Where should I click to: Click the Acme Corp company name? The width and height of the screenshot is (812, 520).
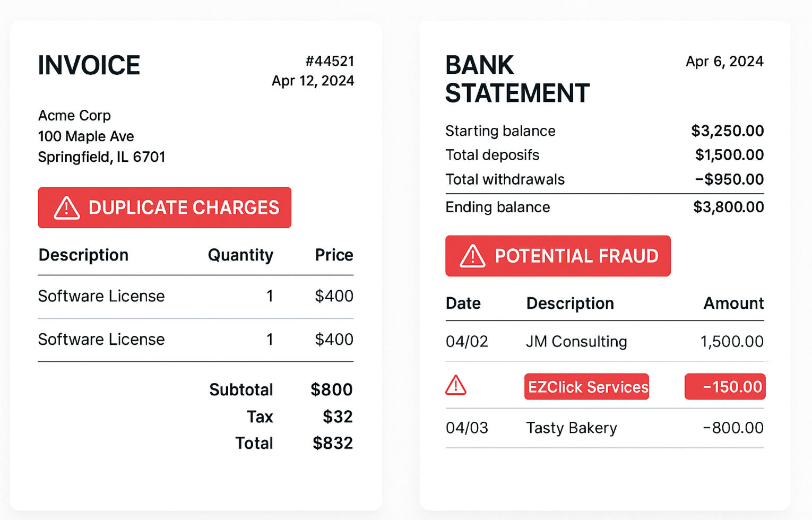tap(74, 116)
